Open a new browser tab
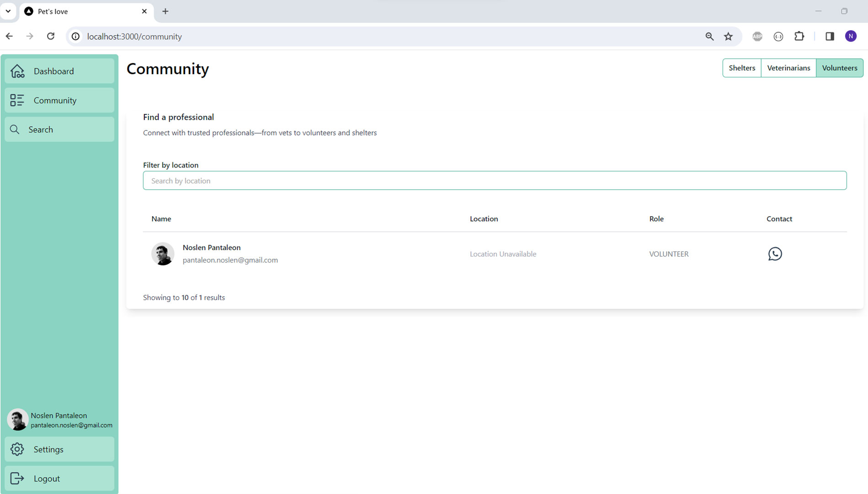Viewport: 868px width, 494px height. point(165,11)
